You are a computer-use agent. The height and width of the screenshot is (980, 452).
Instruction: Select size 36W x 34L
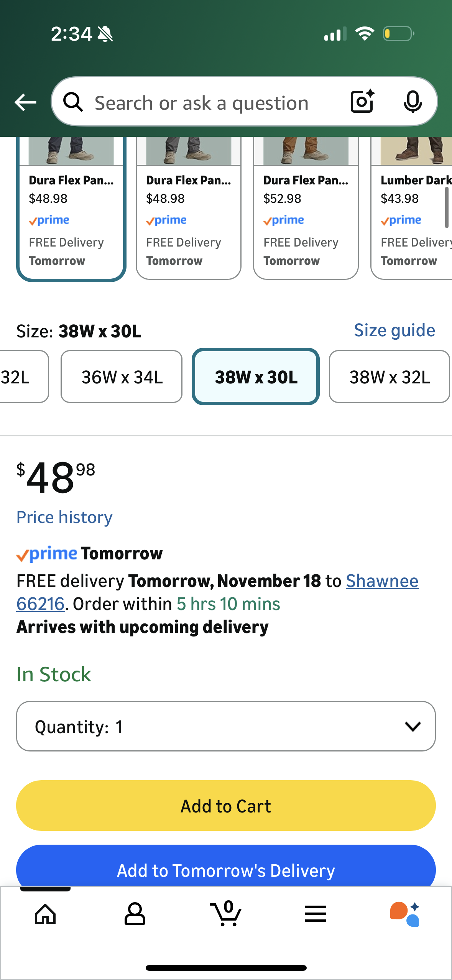click(122, 377)
